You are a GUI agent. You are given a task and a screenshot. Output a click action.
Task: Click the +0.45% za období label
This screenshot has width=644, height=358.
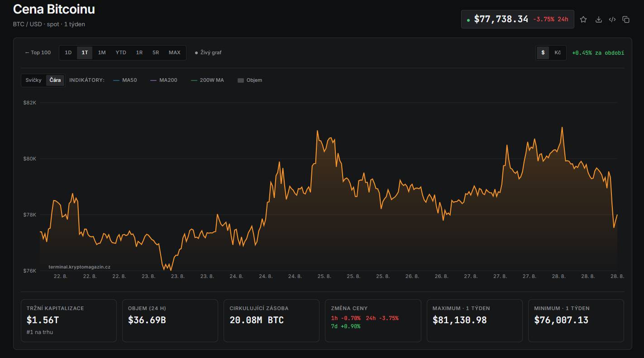click(x=598, y=53)
